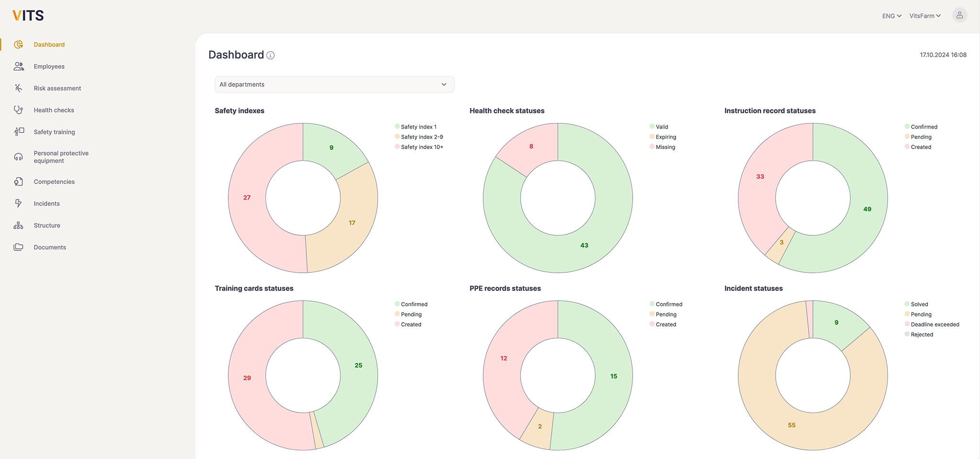
Task: Toggle Deadline exceeded legend in Incident statuses
Action: click(934, 325)
